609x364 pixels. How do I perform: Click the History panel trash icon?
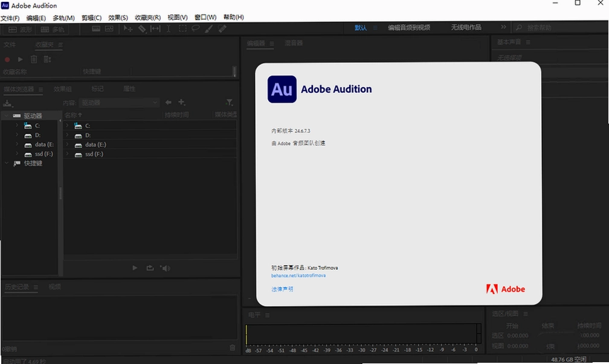point(232,348)
